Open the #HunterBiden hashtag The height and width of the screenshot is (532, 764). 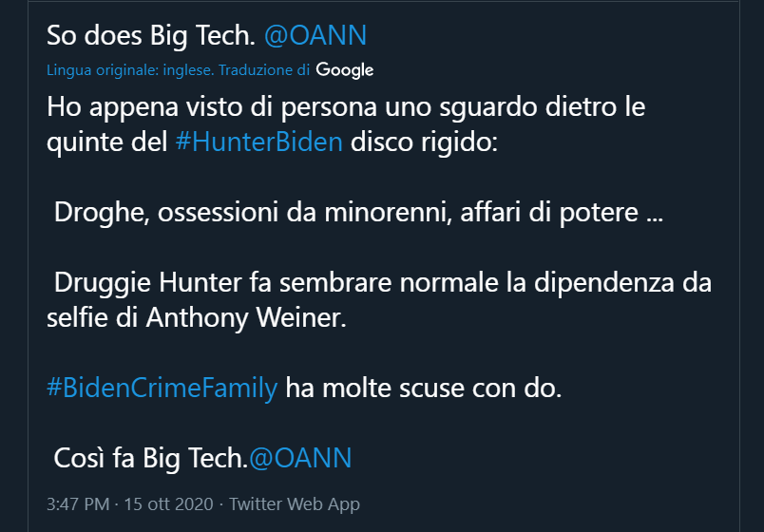click(258, 143)
